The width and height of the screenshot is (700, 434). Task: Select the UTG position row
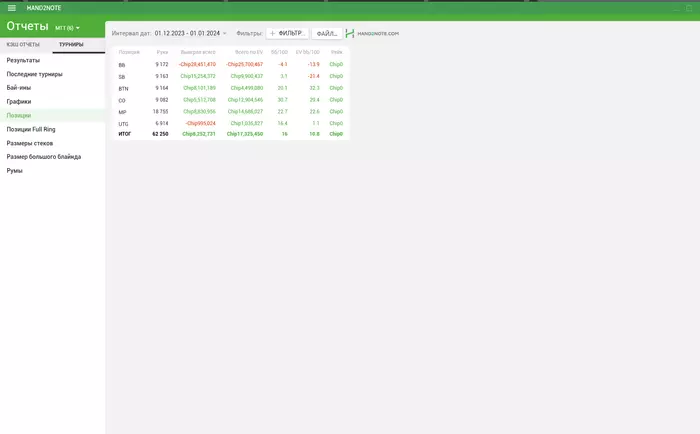(230, 123)
